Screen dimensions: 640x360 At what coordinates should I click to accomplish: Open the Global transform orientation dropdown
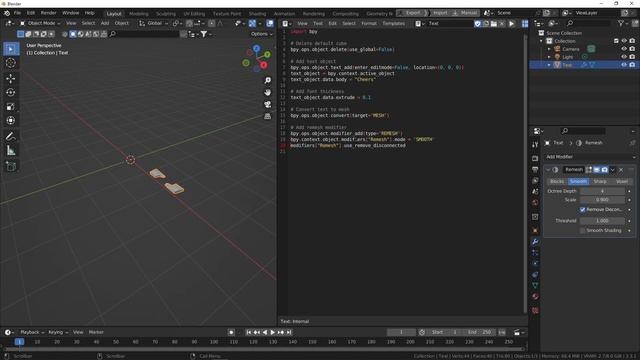153,23
